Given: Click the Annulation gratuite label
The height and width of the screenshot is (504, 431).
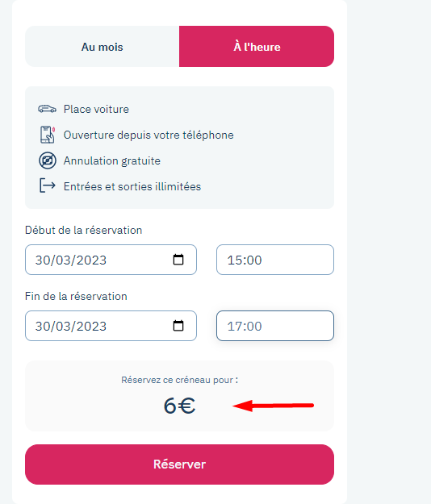Looking at the screenshot, I should (x=112, y=160).
